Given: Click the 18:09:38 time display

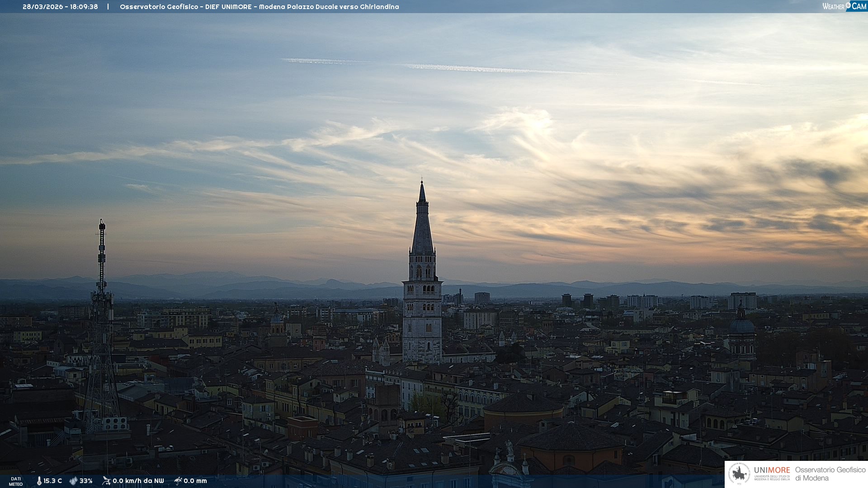Looking at the screenshot, I should 84,7.
